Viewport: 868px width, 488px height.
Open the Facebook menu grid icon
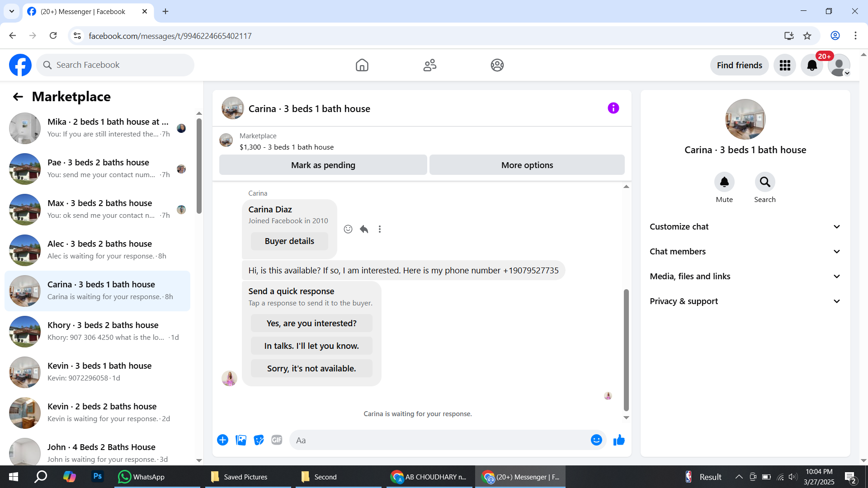click(x=785, y=65)
